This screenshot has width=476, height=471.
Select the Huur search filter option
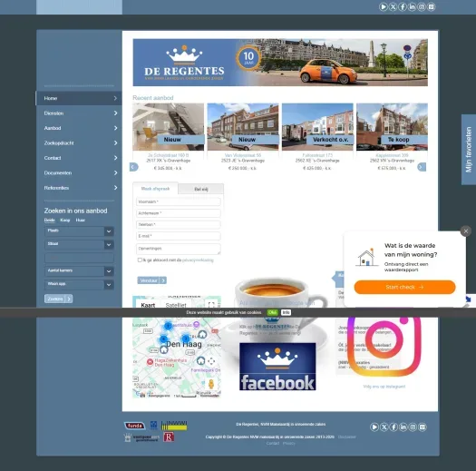click(81, 220)
